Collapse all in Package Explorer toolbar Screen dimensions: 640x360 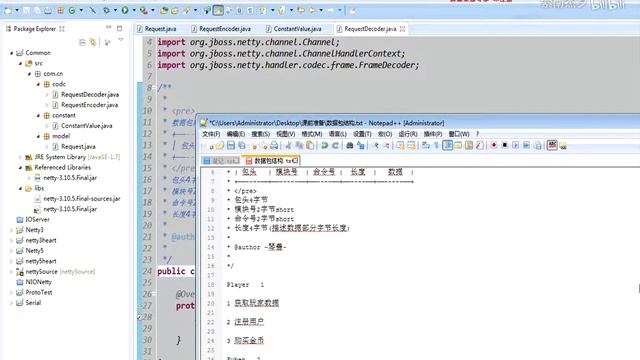point(82,42)
